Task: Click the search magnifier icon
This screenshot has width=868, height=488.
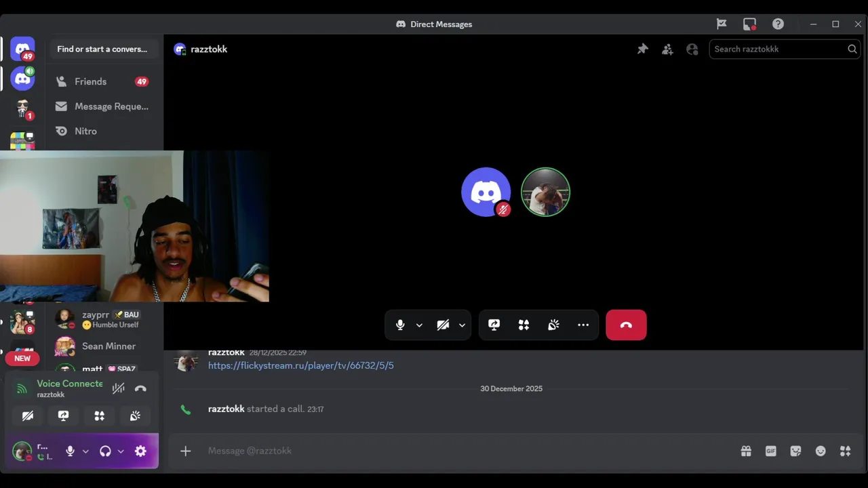Action: tap(852, 49)
